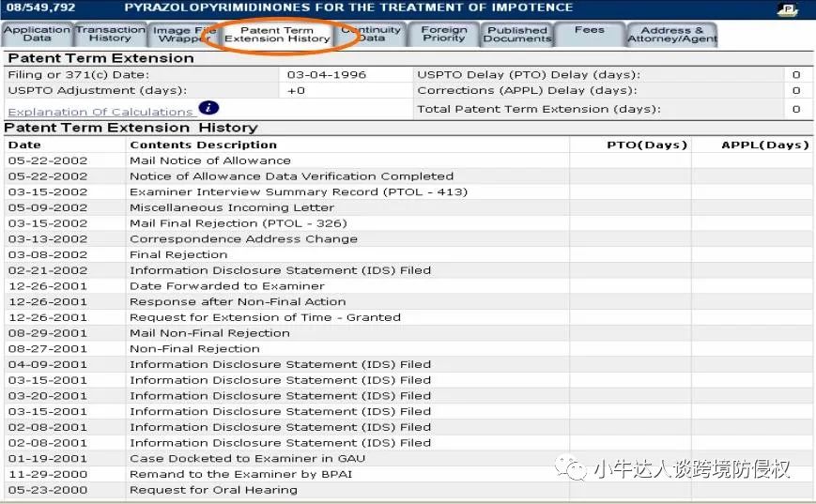Open the Application Data tab
816x504 pixels.
pyautogui.click(x=37, y=34)
